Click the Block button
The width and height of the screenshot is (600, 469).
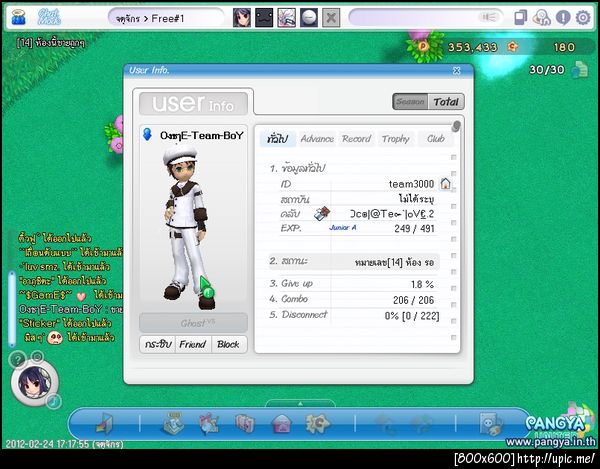tap(228, 344)
